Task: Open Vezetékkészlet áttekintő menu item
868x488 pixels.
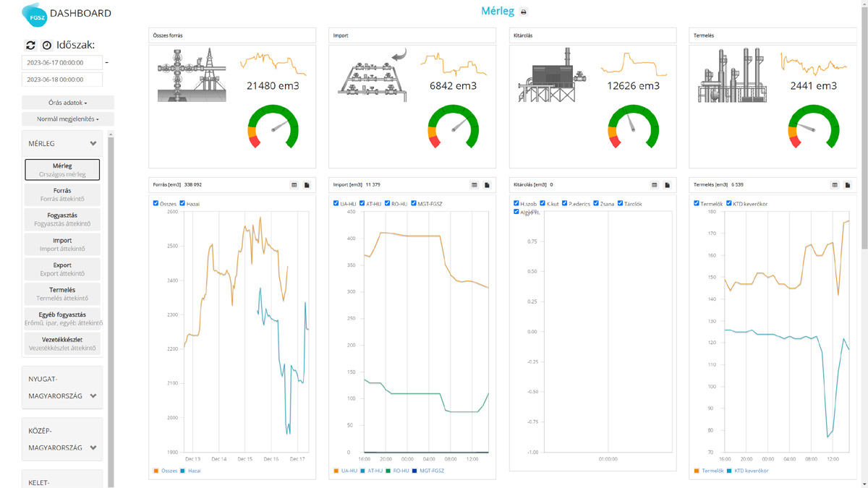Action: coord(62,343)
